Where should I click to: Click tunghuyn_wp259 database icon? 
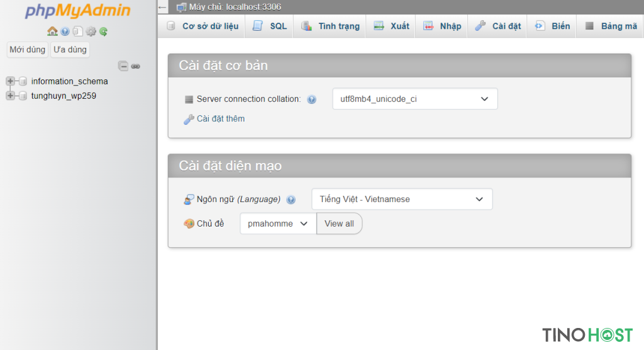point(23,96)
